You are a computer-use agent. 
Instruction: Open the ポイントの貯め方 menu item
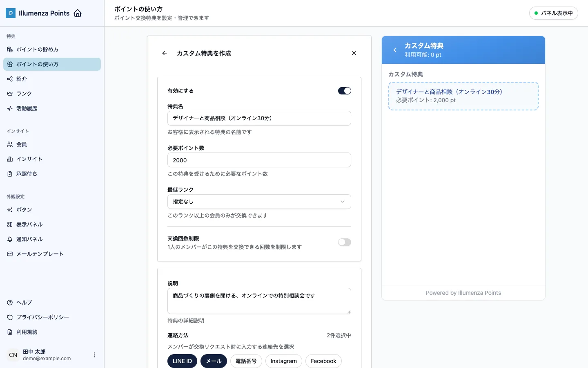52,49
